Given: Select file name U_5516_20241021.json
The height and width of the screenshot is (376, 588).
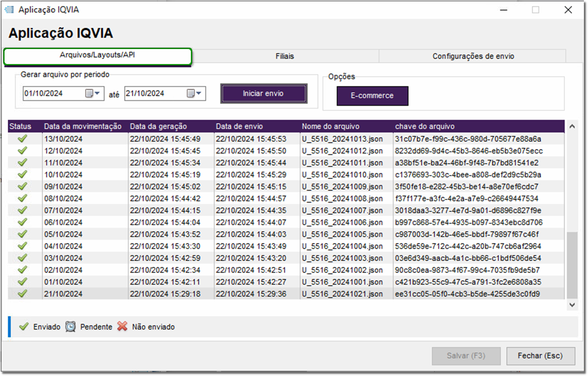Looking at the screenshot, I should 342,294.
